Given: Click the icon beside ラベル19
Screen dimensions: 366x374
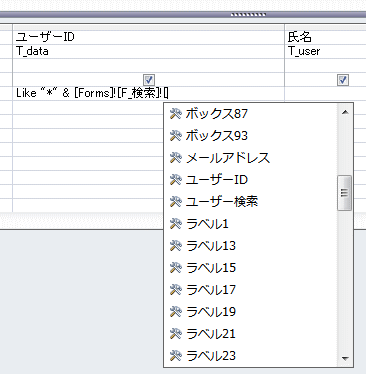Looking at the screenshot, I should 175,312.
